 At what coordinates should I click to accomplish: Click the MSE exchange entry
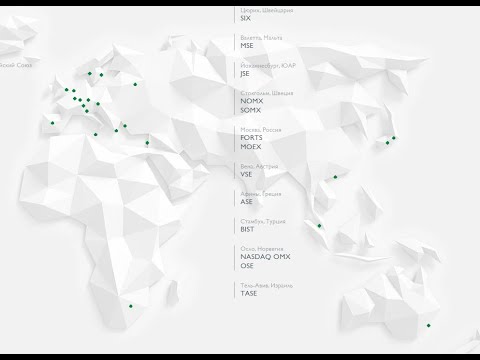tap(247, 46)
